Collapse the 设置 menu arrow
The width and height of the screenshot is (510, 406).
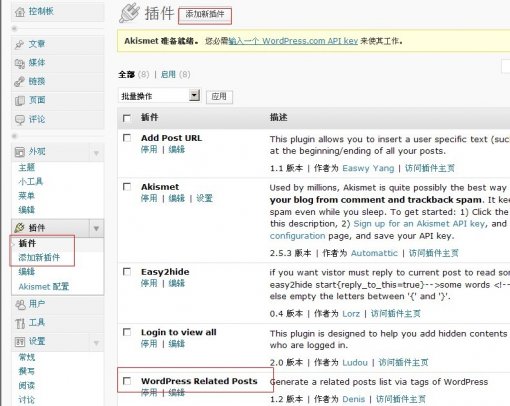point(96,343)
